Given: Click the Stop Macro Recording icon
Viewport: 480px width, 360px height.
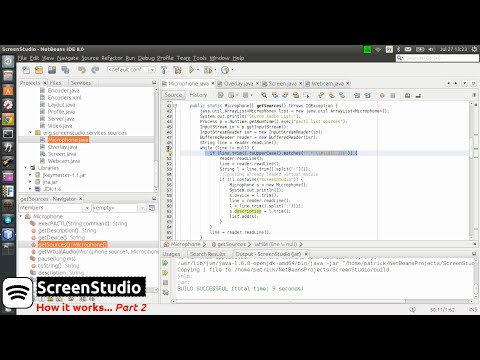Looking at the screenshot, I should pyautogui.click(x=393, y=95).
